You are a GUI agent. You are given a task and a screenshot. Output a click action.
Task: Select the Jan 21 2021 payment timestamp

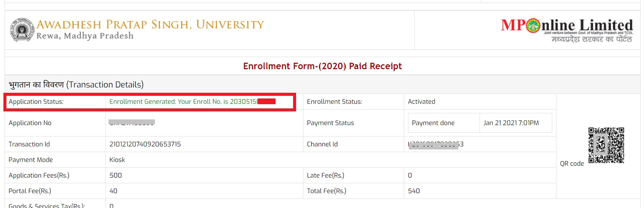point(511,123)
